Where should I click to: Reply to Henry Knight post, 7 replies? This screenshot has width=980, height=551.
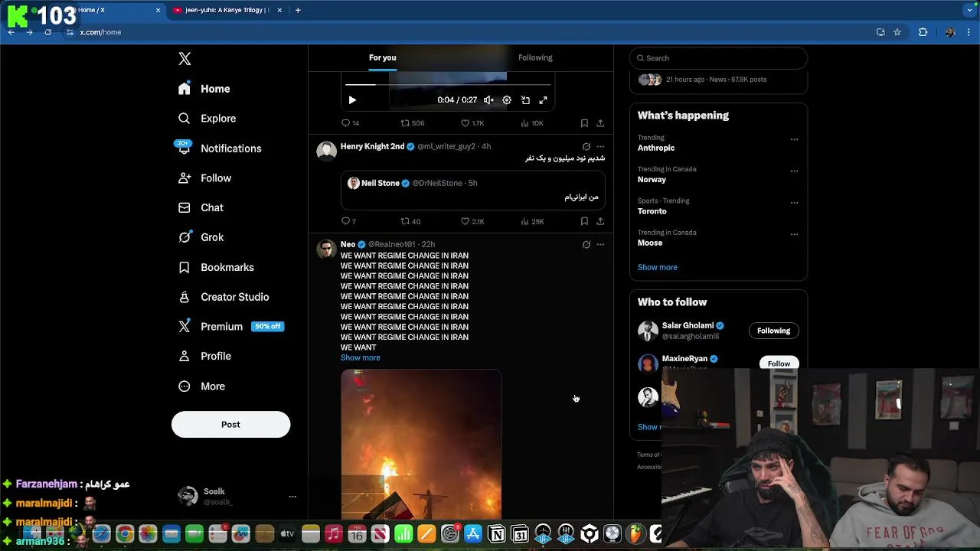[349, 221]
